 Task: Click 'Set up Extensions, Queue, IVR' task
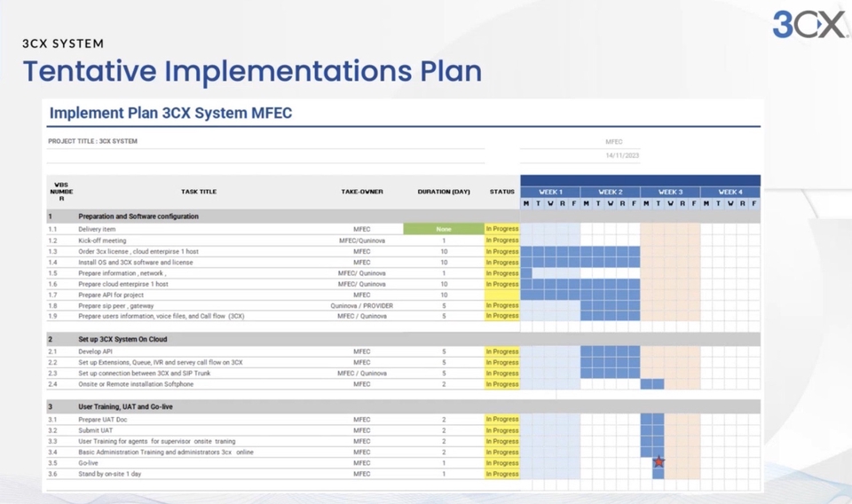161,362
